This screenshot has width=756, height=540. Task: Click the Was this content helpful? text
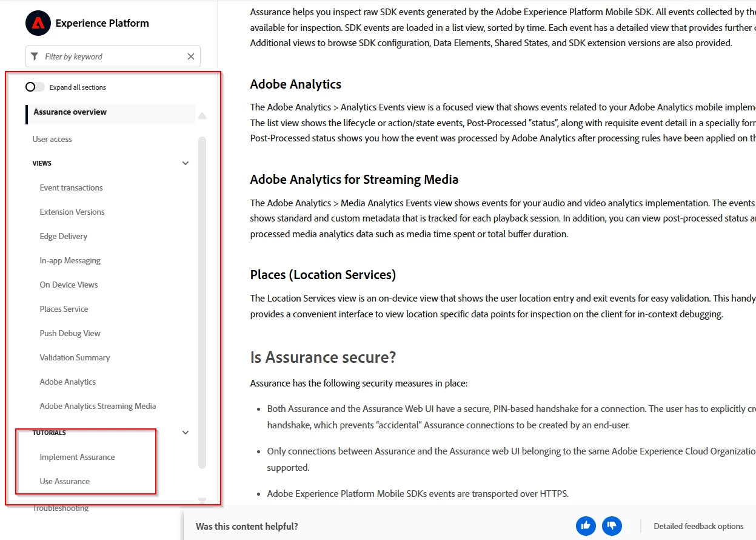tap(247, 526)
